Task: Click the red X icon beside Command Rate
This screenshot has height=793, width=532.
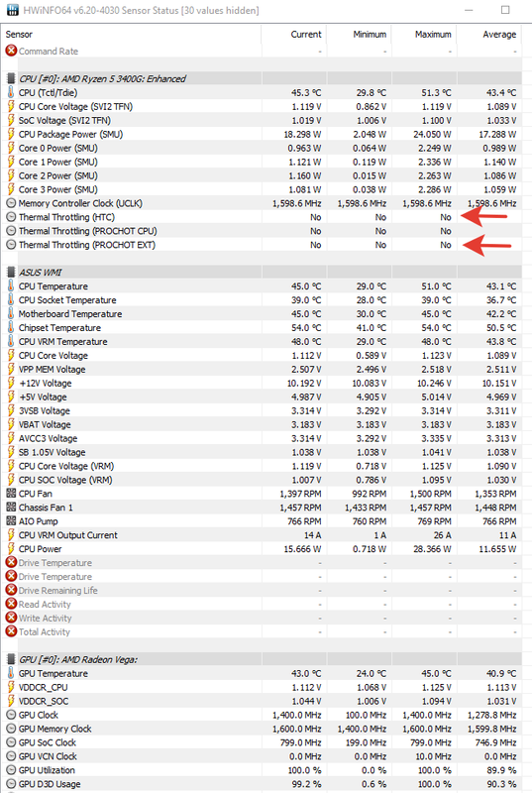Action: 11,51
